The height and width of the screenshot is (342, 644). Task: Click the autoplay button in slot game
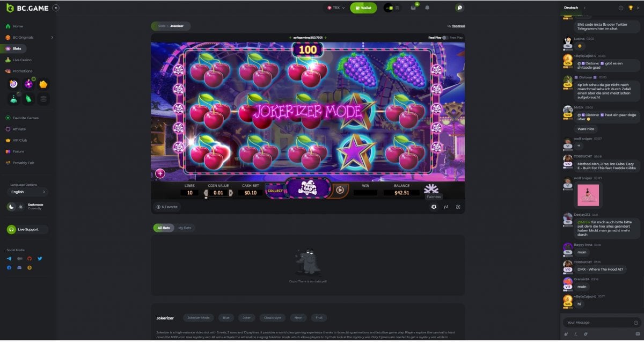click(x=339, y=190)
